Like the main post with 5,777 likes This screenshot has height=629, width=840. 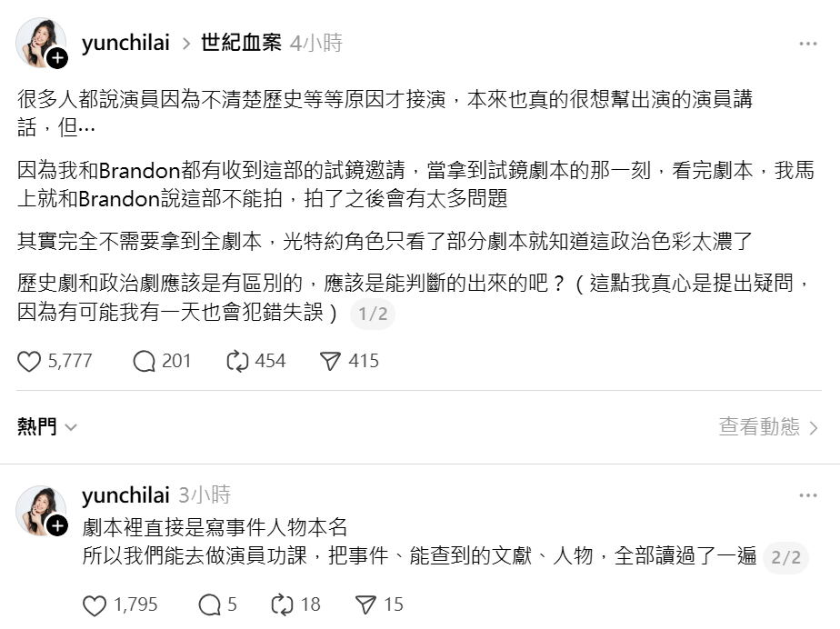pyautogui.click(x=30, y=361)
